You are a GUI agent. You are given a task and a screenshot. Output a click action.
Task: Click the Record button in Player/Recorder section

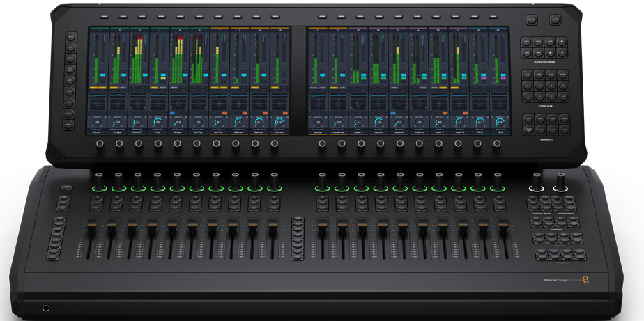[x=562, y=42]
